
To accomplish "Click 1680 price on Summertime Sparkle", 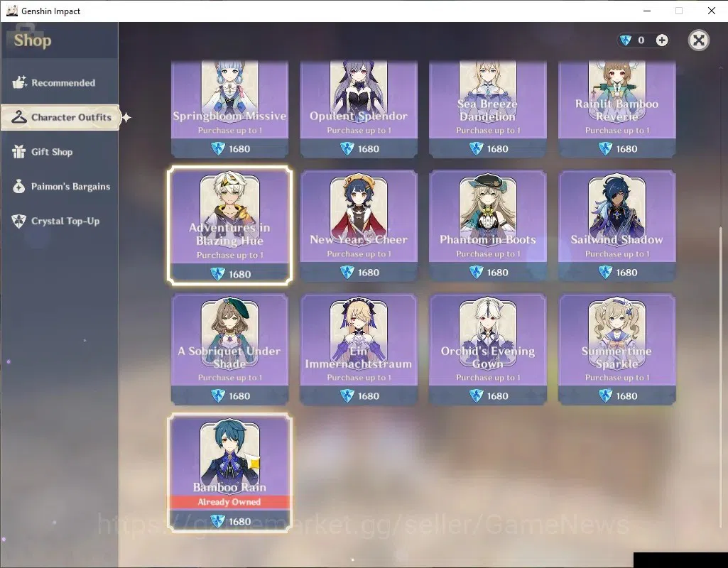I will pos(617,396).
